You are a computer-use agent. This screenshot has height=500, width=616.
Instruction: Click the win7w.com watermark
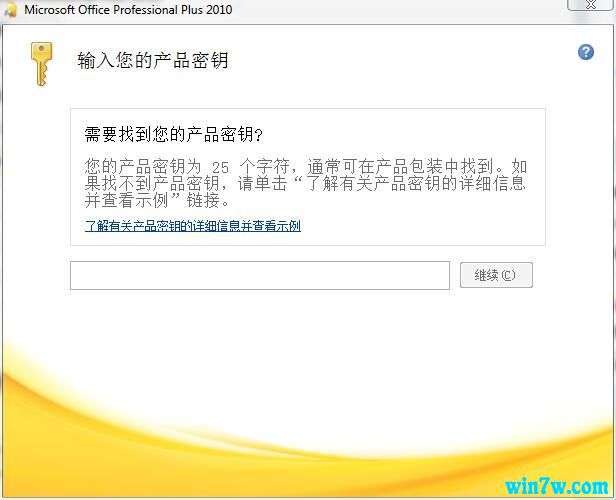(556, 487)
